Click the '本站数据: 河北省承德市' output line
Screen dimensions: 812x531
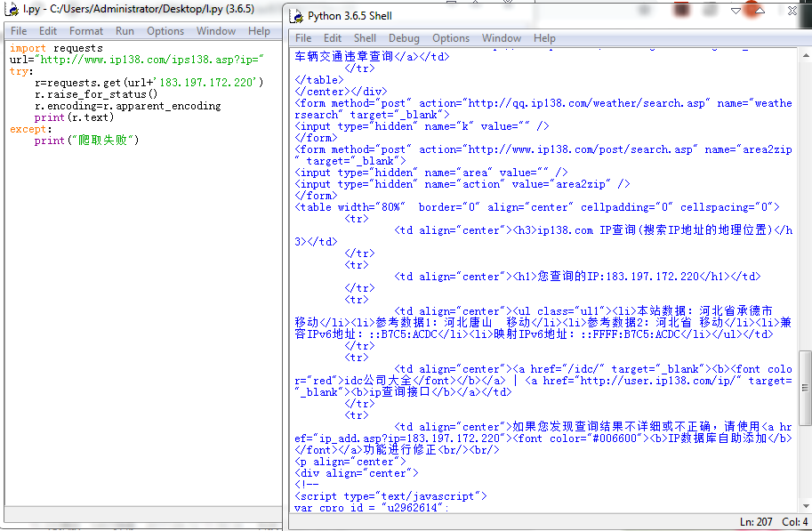583,310
